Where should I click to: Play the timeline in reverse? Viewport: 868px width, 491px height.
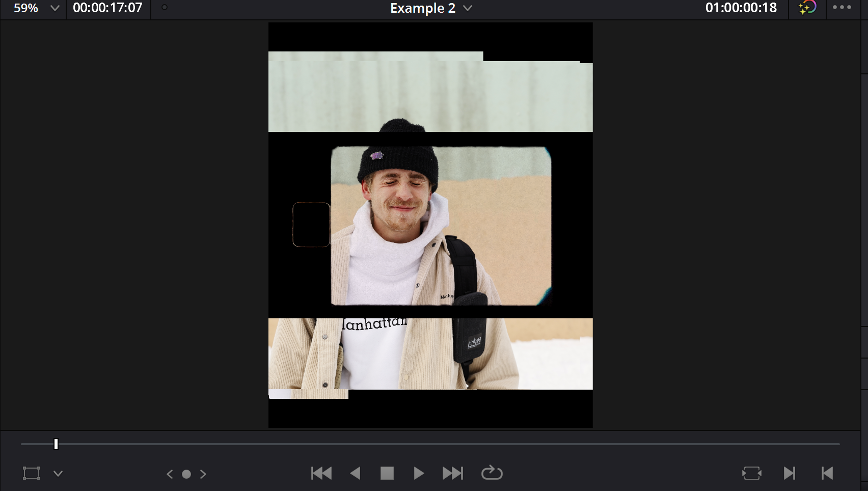tap(356, 473)
